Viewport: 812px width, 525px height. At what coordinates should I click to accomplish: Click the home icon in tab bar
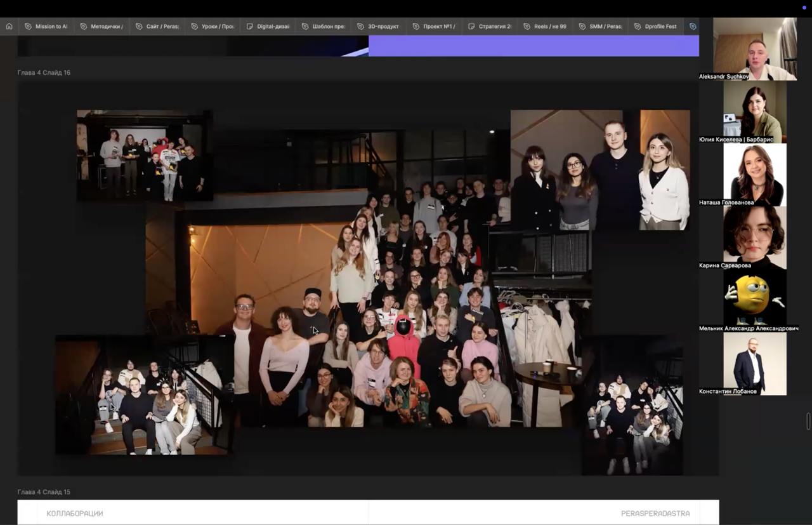click(x=9, y=27)
